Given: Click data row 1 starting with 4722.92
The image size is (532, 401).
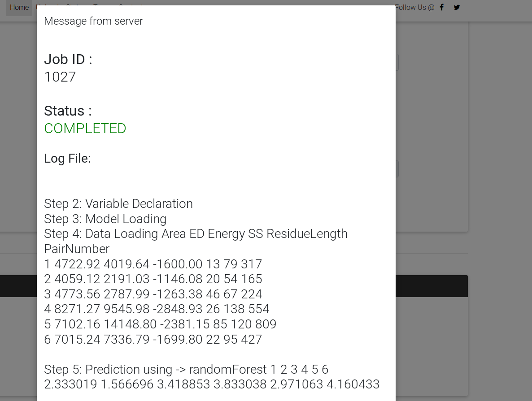Looking at the screenshot, I should [153, 264].
